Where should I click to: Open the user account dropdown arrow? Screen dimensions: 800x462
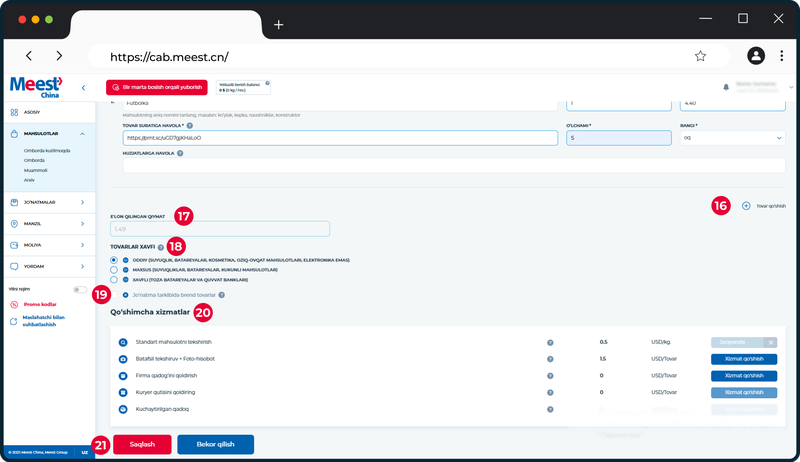[x=791, y=87]
